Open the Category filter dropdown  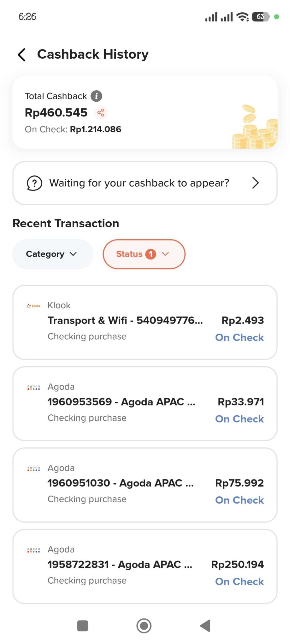[53, 254]
